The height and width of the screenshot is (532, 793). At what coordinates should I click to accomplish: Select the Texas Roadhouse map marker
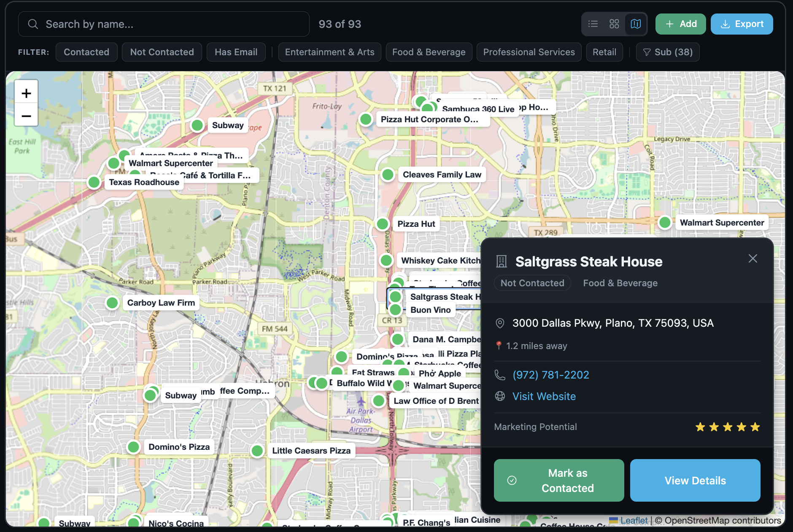click(94, 182)
